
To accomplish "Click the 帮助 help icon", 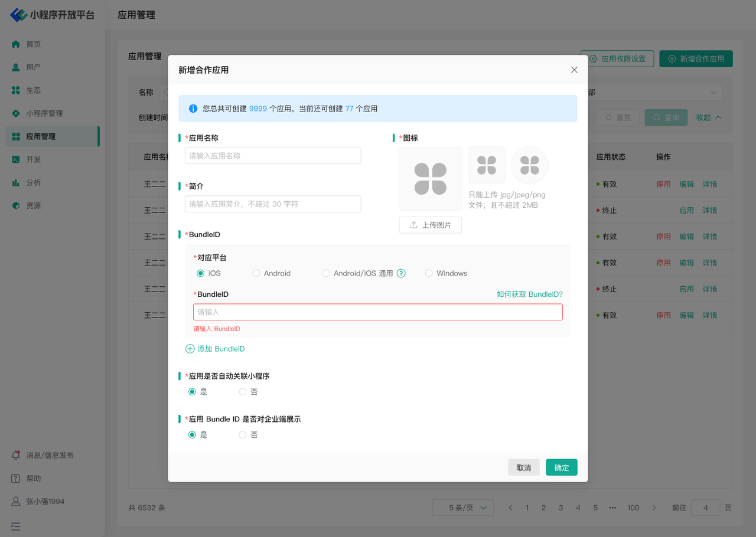I will [16, 479].
